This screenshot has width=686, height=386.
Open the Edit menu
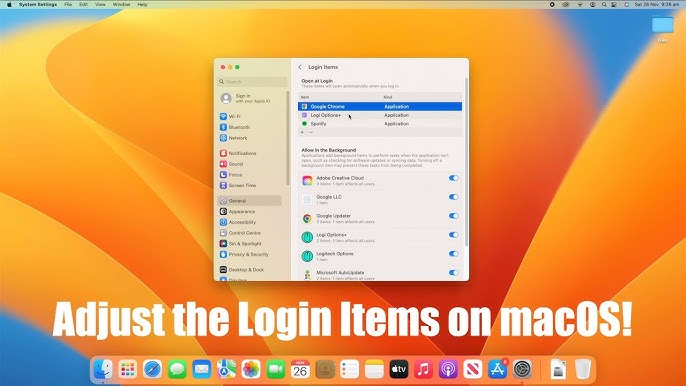[83, 4]
